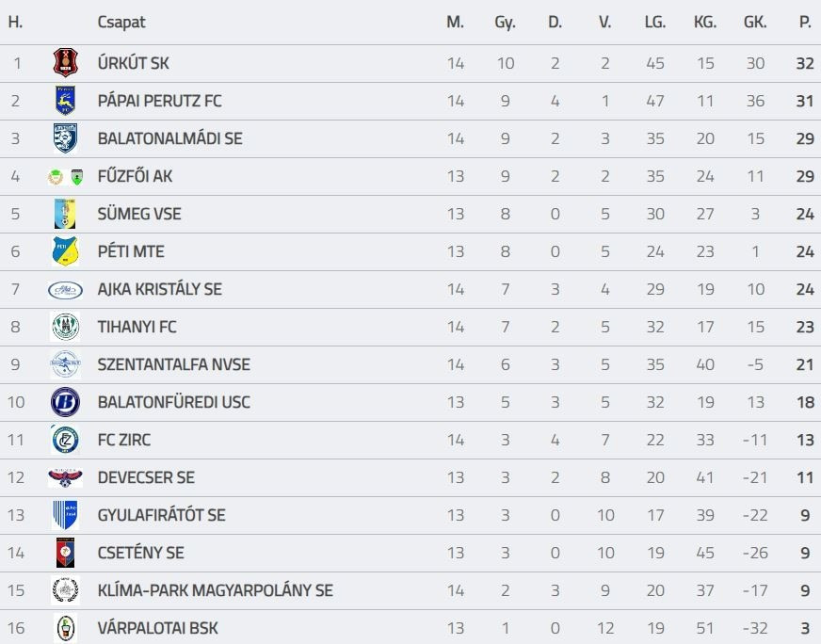Screen dimensions: 821x644
Task: Click the GK. goal difference header
Action: point(755,22)
